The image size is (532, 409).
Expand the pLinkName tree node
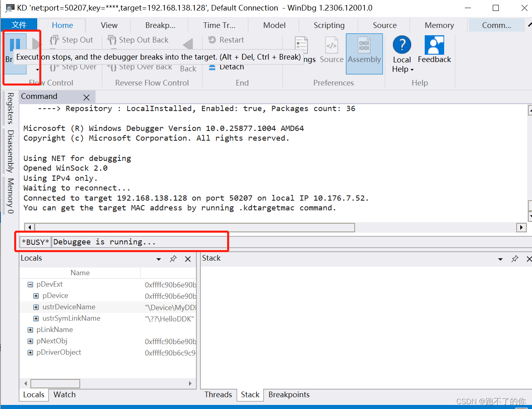30,330
